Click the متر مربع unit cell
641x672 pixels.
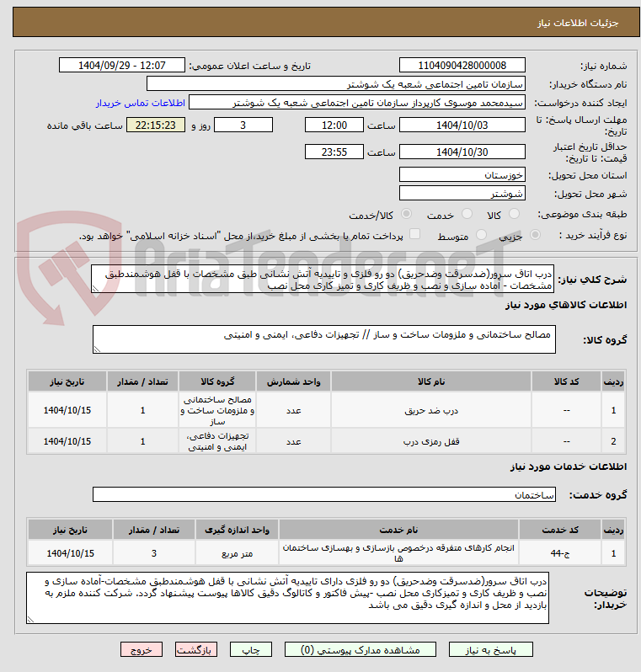tap(237, 553)
